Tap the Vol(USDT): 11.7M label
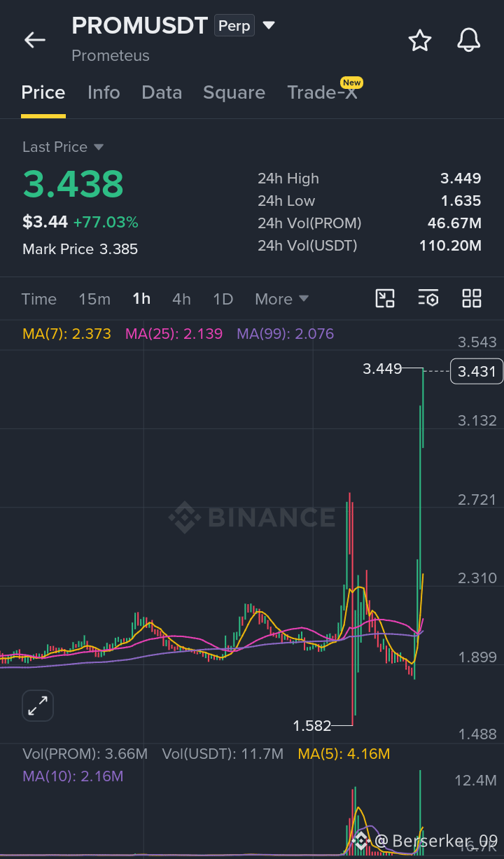Screen dimensions: 504x859 (223, 754)
